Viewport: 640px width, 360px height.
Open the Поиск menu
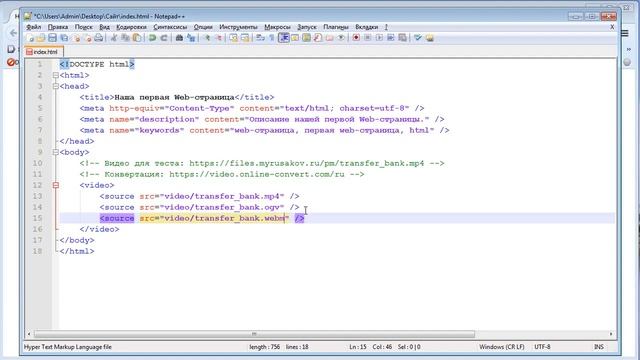pos(83,27)
